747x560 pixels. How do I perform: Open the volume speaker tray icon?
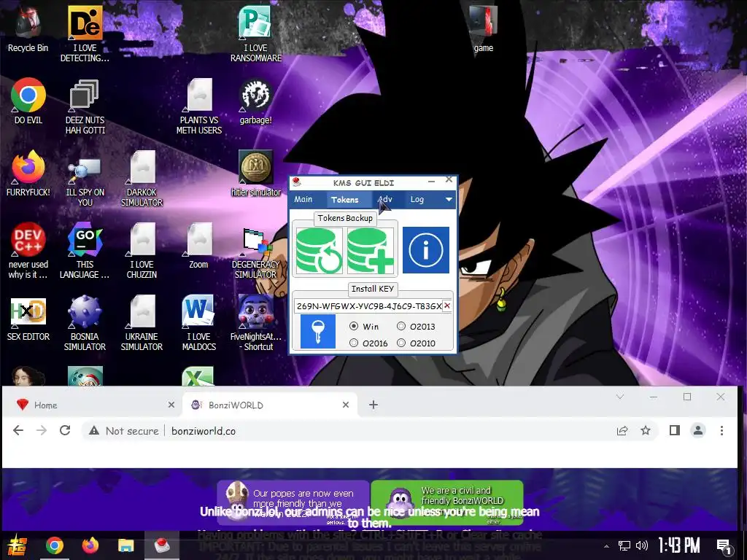[642, 545]
